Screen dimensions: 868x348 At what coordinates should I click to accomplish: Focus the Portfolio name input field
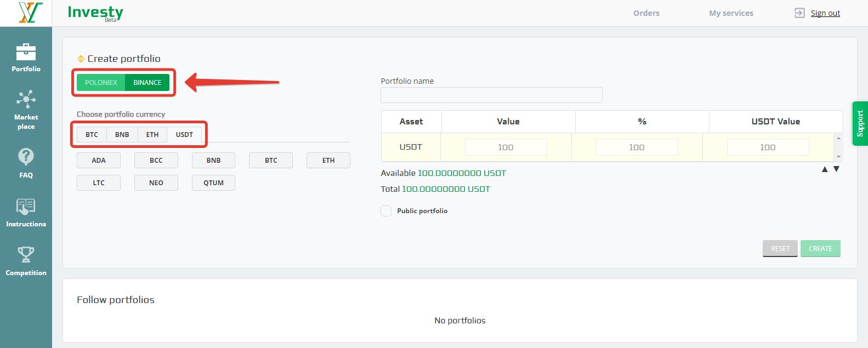point(491,95)
